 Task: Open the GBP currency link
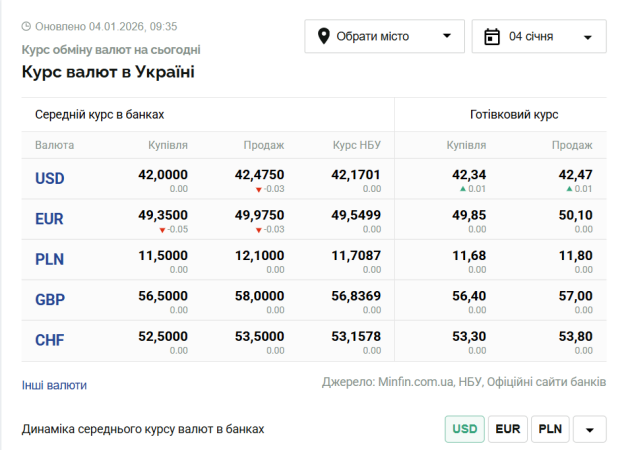click(x=49, y=300)
